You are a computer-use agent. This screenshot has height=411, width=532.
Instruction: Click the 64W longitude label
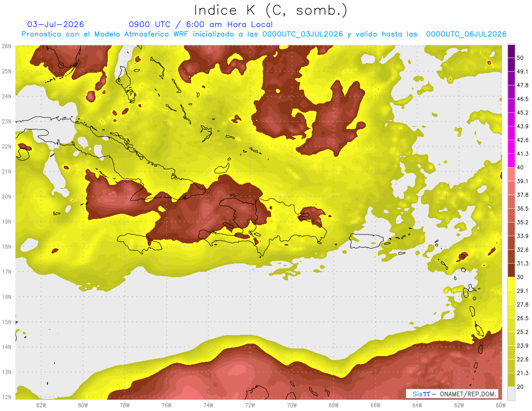click(417, 405)
